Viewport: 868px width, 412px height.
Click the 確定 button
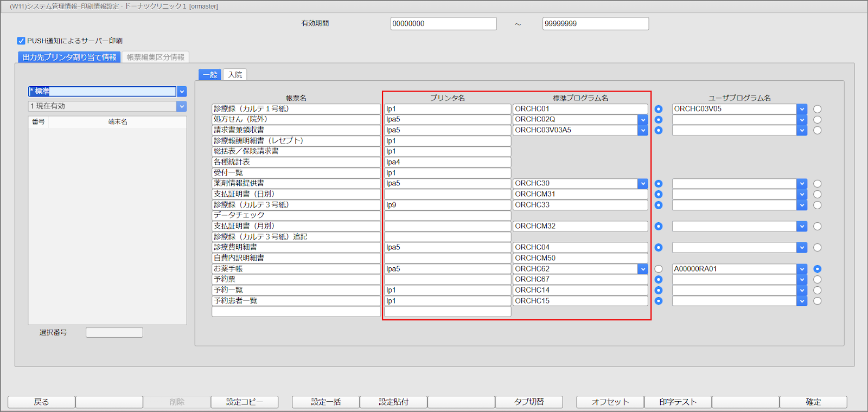[813, 402]
